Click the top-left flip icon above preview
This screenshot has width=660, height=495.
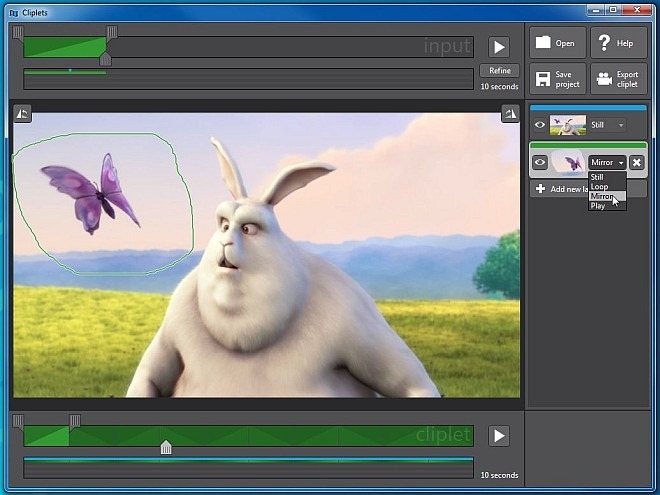tap(22, 114)
